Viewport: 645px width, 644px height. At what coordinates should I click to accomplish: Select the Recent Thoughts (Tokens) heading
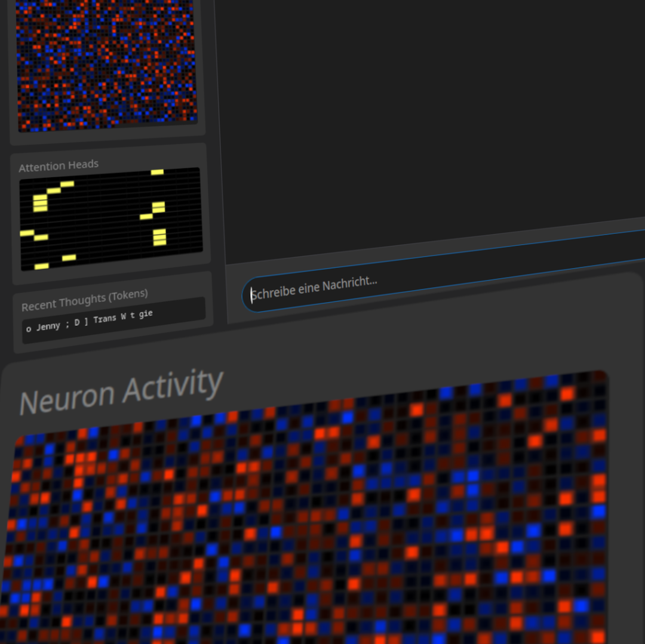coord(85,300)
